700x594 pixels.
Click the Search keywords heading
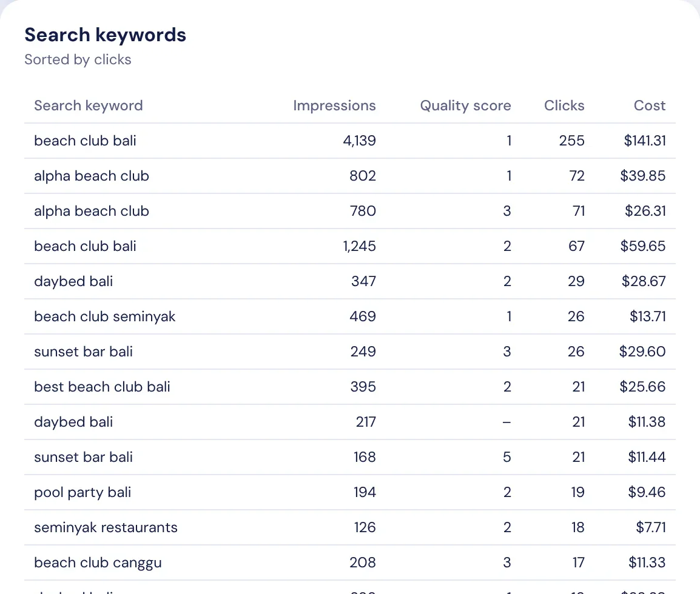pyautogui.click(x=106, y=35)
